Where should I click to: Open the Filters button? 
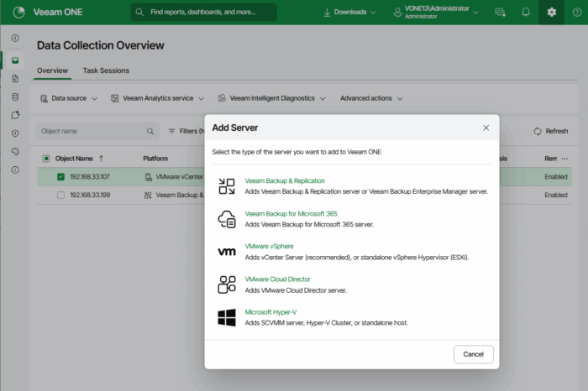point(186,132)
